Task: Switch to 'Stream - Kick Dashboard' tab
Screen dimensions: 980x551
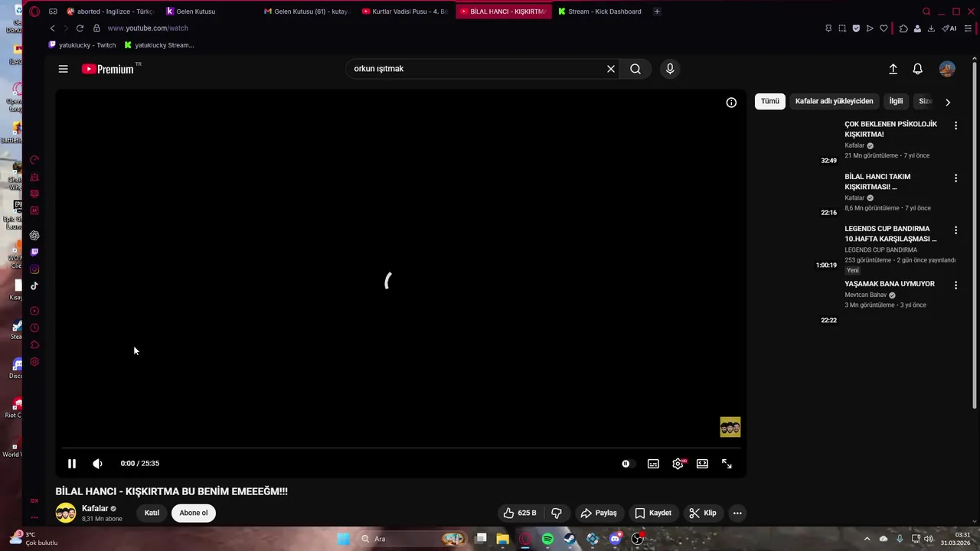Action: click(599, 11)
